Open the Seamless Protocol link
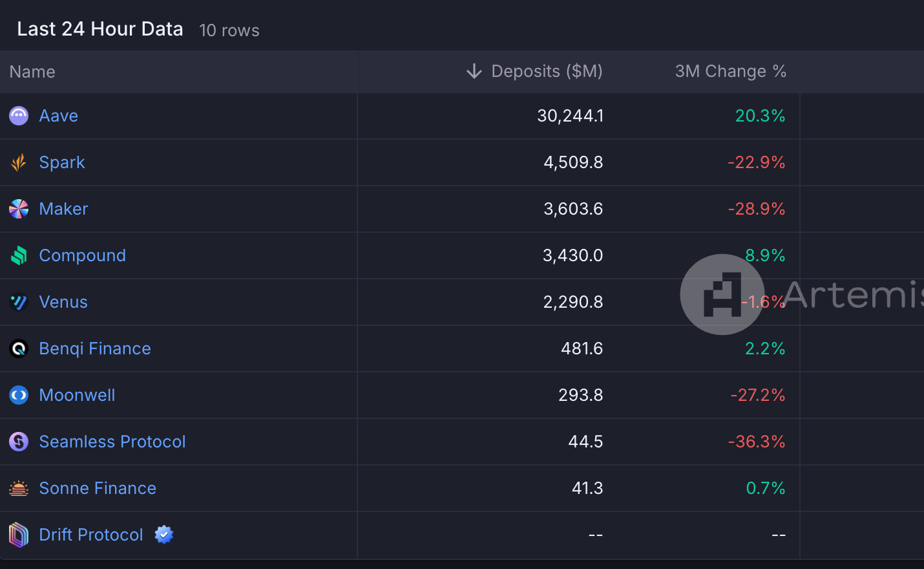924x569 pixels. [x=112, y=442]
